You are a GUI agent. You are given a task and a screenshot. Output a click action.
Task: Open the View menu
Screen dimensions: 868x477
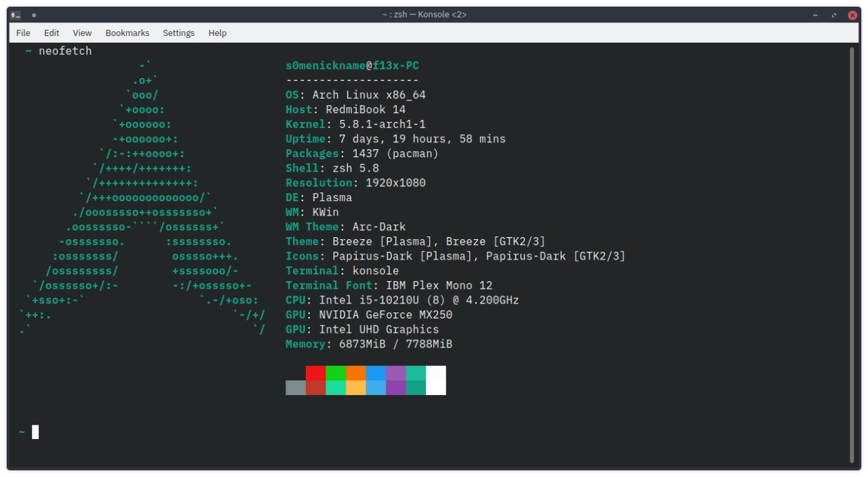coord(82,33)
